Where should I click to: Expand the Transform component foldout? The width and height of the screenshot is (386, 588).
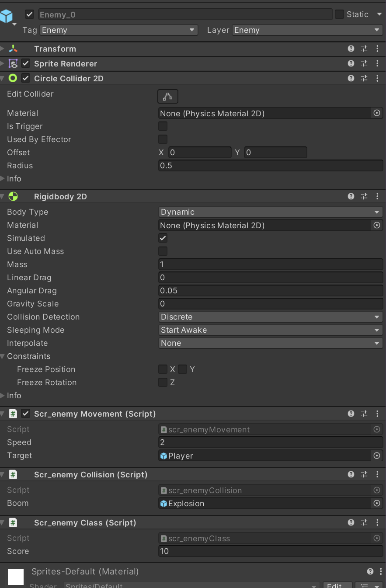click(x=3, y=49)
